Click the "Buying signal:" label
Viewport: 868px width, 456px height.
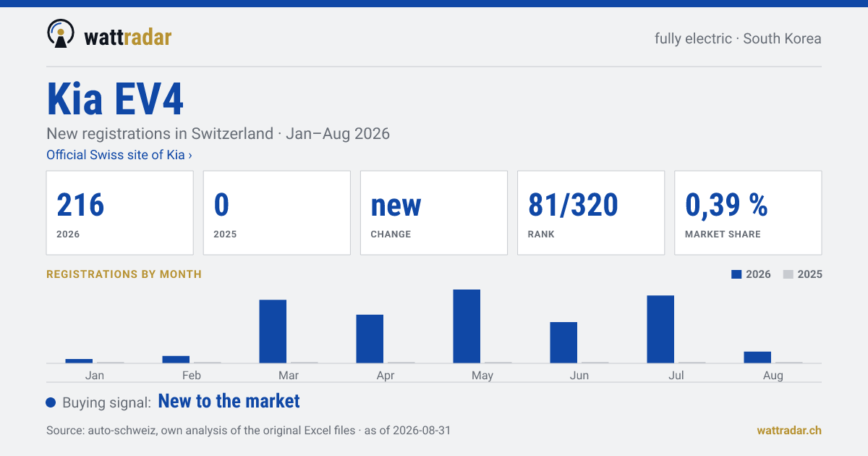click(106, 402)
